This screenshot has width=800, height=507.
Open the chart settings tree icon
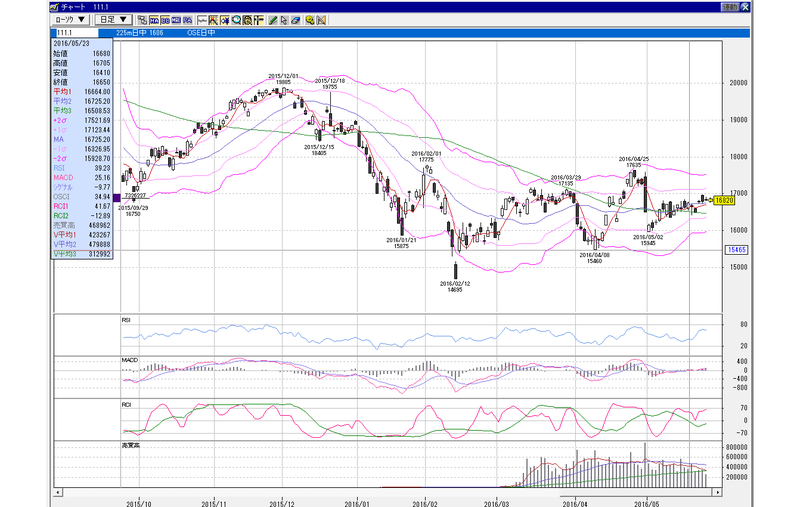pyautogui.click(x=142, y=20)
